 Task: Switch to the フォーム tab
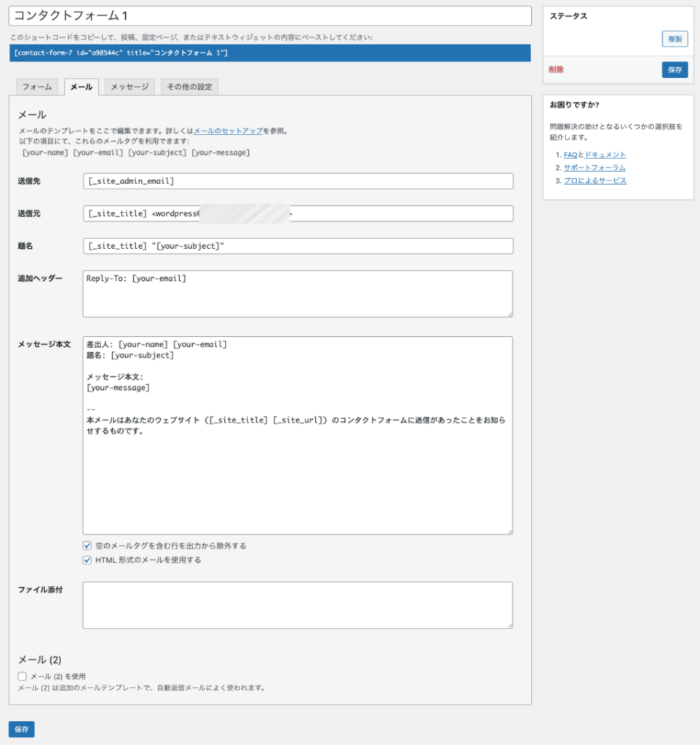click(36, 87)
